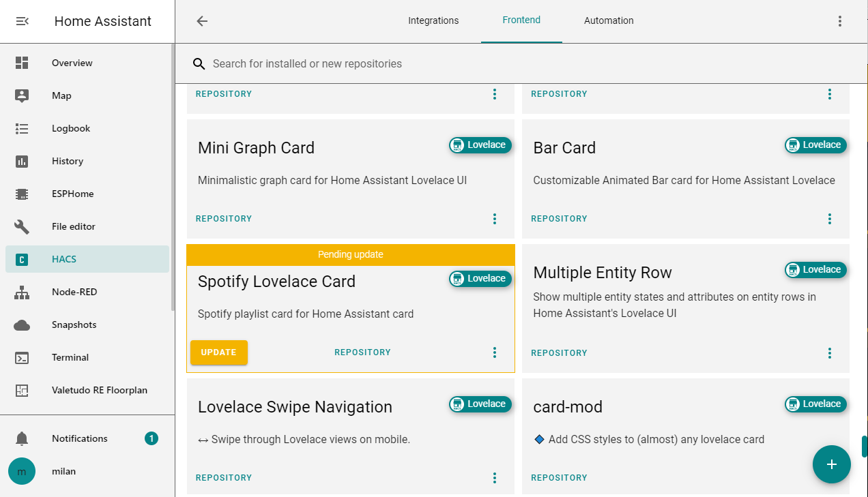Click the floating add repository button
Viewport: 868px width, 497px height.
pos(832,464)
